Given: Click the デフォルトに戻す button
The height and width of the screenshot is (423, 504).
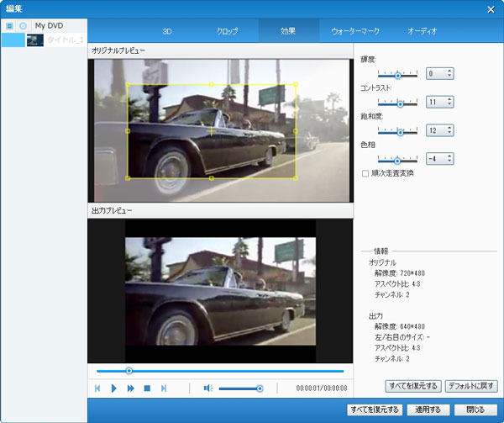Looking at the screenshot, I should point(471,386).
